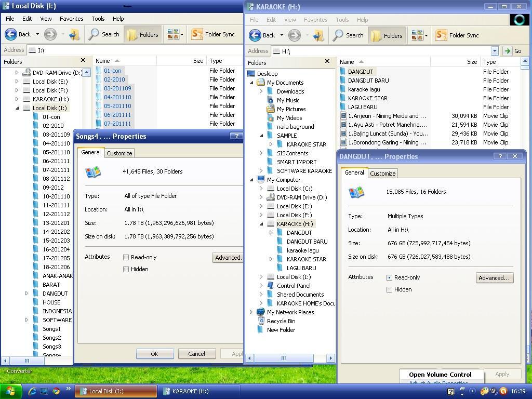
Task: Click Go button beside H:\ address bar
Action: coord(513,51)
